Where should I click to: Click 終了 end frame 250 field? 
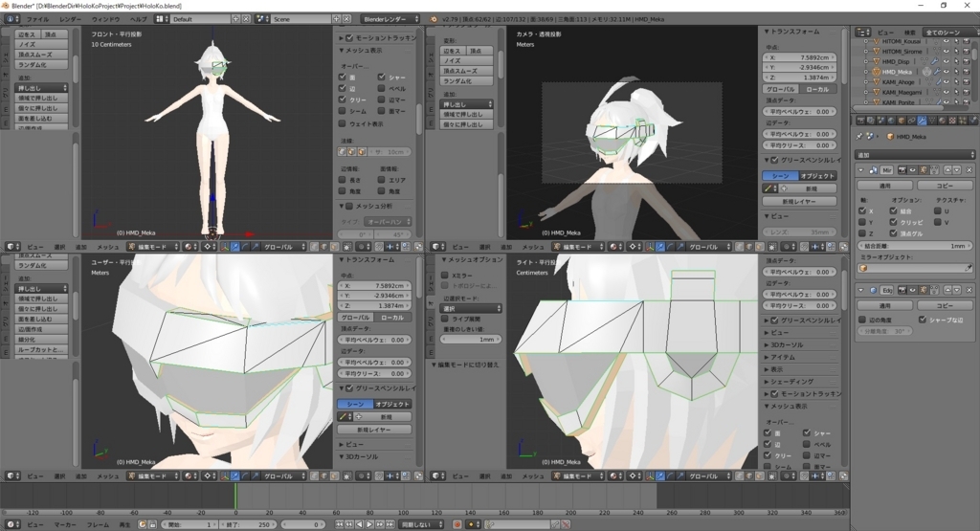[248, 524]
